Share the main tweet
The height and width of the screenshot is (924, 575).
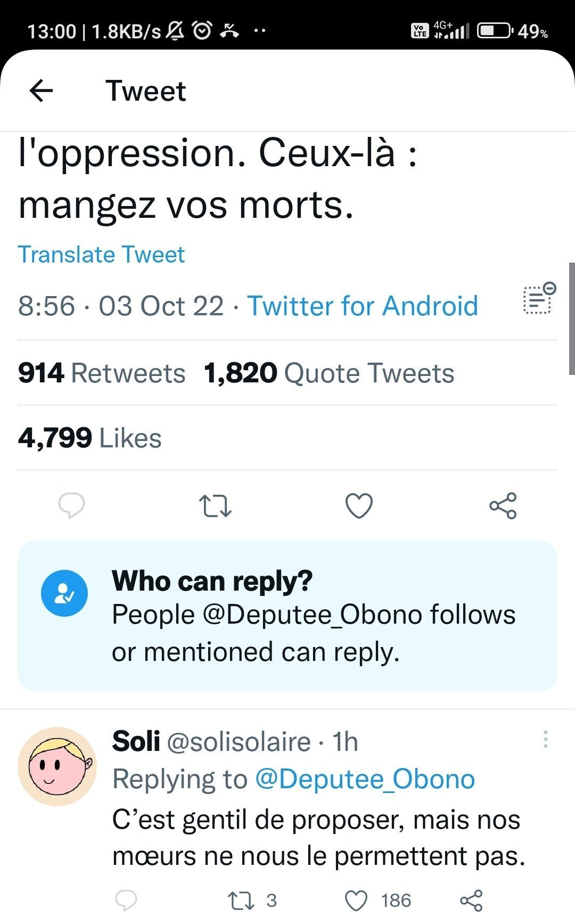[x=503, y=506]
